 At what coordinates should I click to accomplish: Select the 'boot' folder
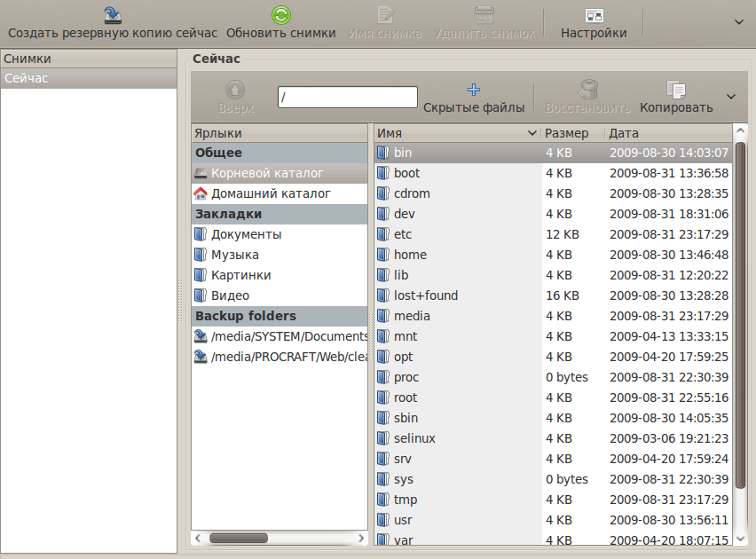[554, 173]
